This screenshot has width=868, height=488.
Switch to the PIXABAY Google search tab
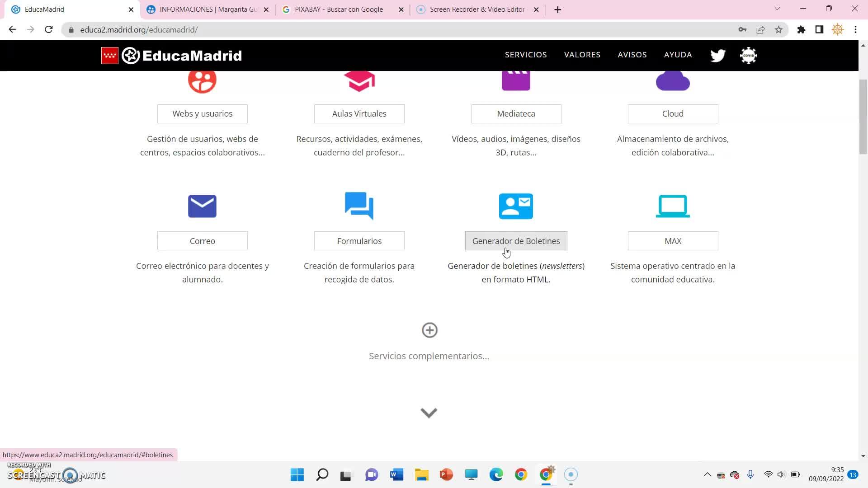click(x=338, y=9)
